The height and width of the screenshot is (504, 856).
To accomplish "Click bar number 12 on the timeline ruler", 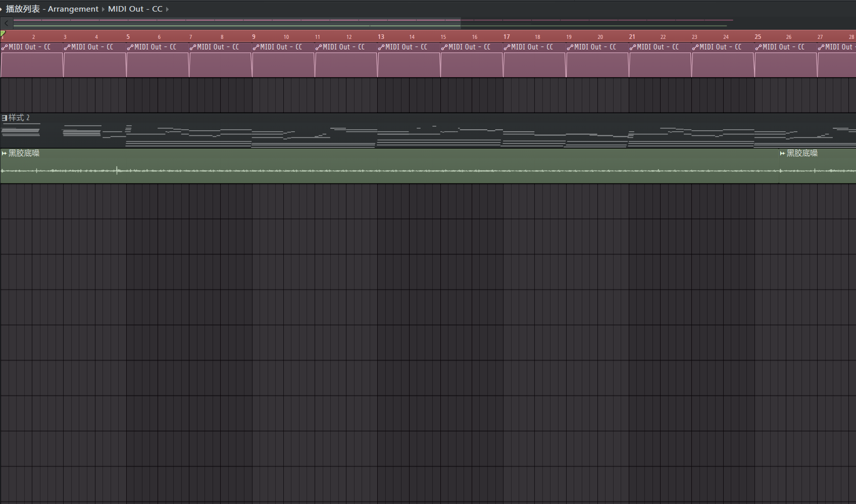I will click(x=349, y=37).
